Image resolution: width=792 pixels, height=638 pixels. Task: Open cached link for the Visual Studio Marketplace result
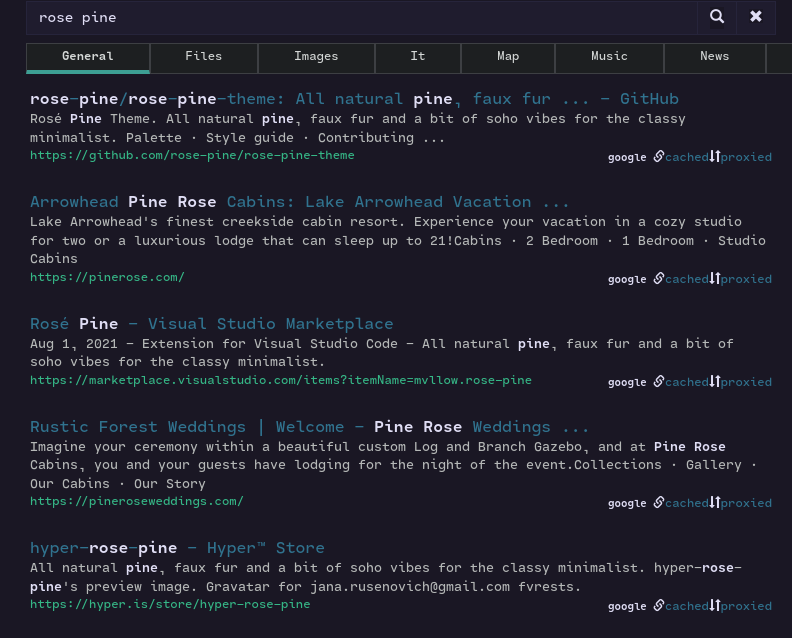tap(686, 382)
